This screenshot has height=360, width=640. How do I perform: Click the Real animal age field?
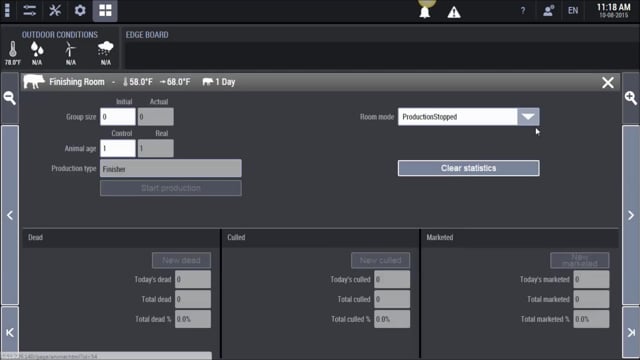[x=156, y=148]
